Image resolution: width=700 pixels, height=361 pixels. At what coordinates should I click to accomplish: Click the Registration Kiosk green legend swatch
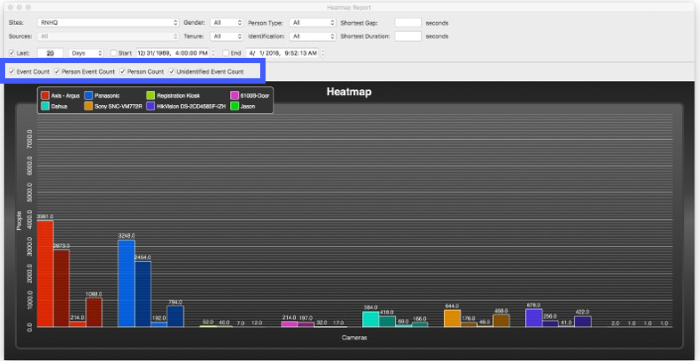(x=150, y=95)
